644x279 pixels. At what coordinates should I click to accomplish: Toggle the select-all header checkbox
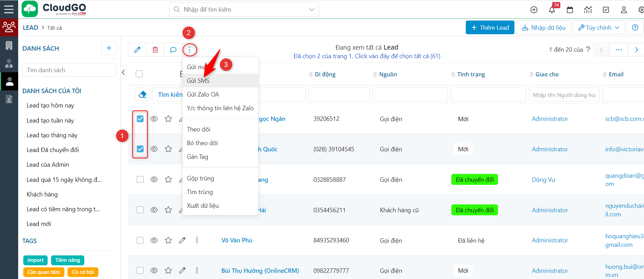[139, 74]
